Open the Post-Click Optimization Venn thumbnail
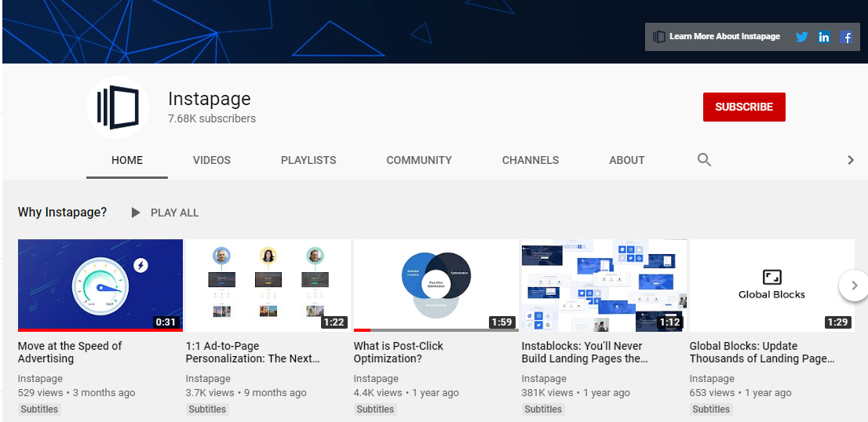Image resolution: width=868 pixels, height=422 pixels. tap(436, 286)
